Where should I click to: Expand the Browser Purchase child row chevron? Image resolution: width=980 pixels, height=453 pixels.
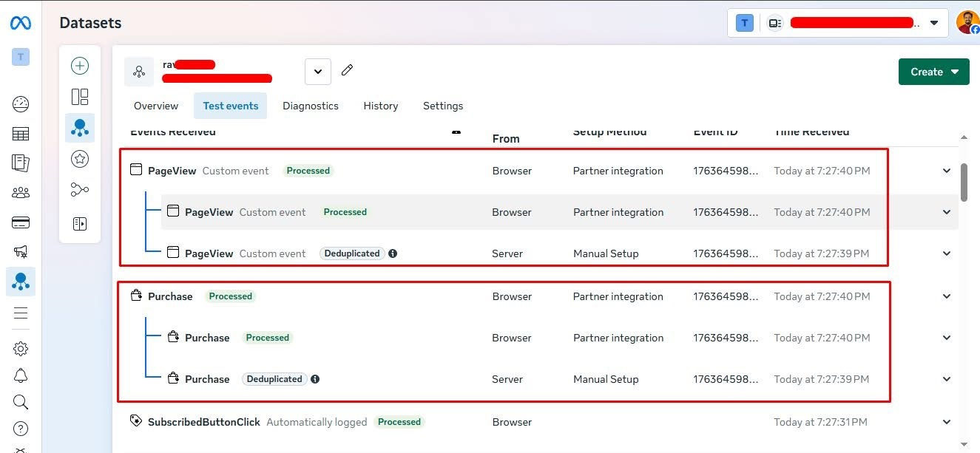coord(947,338)
